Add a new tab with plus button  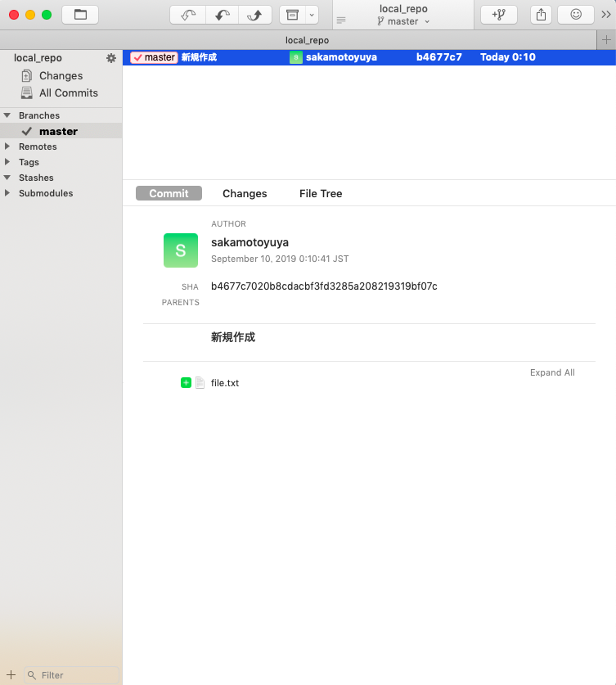[606, 40]
